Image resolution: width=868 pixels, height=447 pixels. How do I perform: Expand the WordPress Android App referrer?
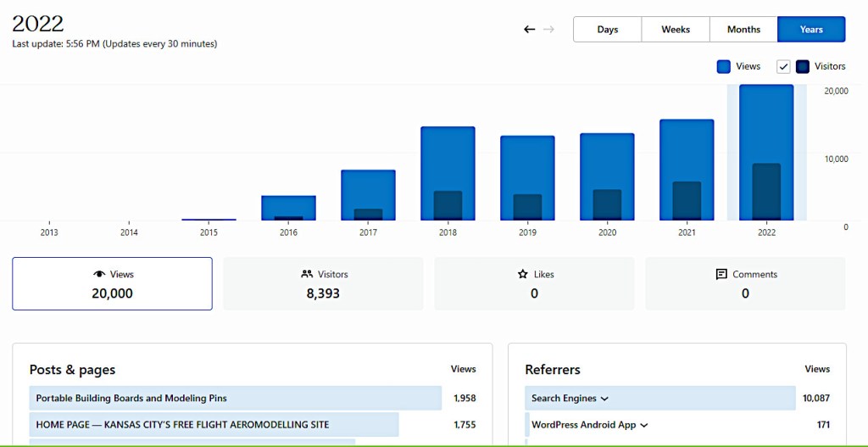pyautogui.click(x=644, y=425)
